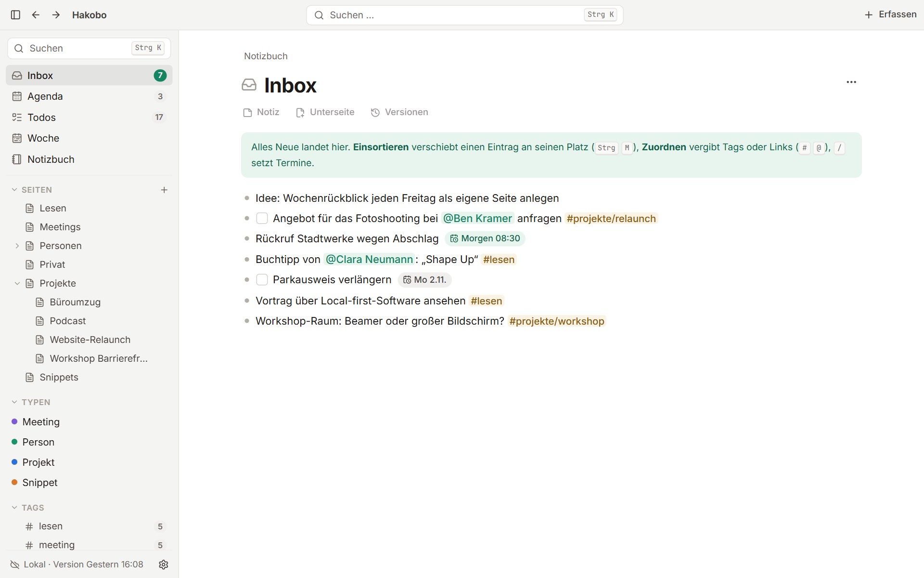
Task: Click the #projekte/workshop tag
Action: (x=557, y=321)
